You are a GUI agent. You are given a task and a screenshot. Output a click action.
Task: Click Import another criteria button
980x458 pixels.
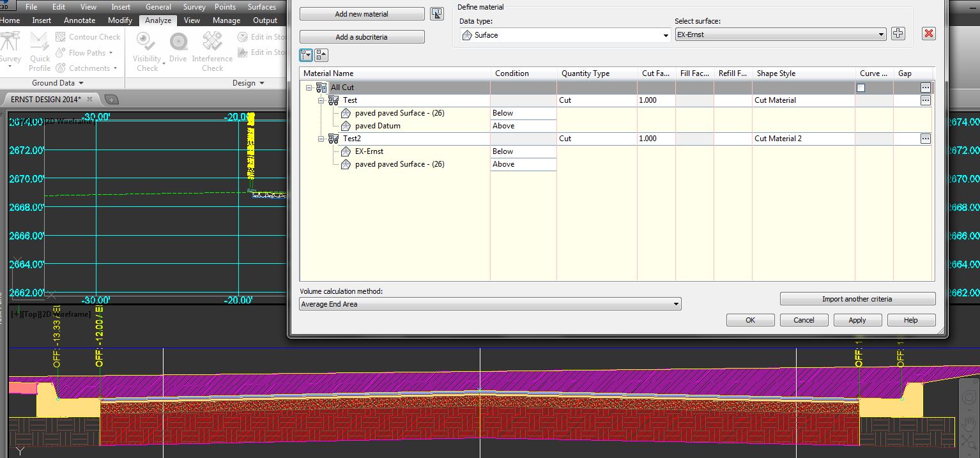point(857,299)
